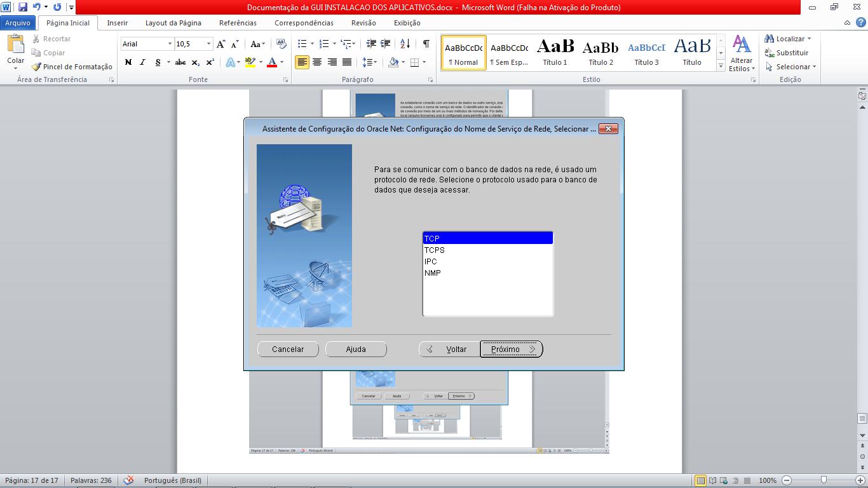The width and height of the screenshot is (868, 488).
Task: Open the line spacing dropdown
Action: tap(370, 62)
